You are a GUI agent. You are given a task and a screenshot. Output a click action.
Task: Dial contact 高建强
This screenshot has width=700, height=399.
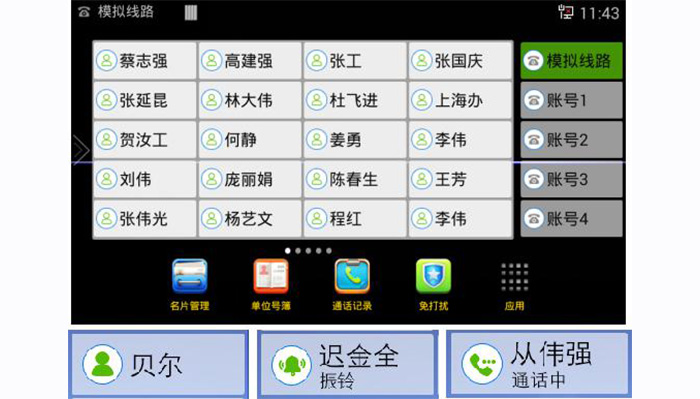[x=250, y=61]
